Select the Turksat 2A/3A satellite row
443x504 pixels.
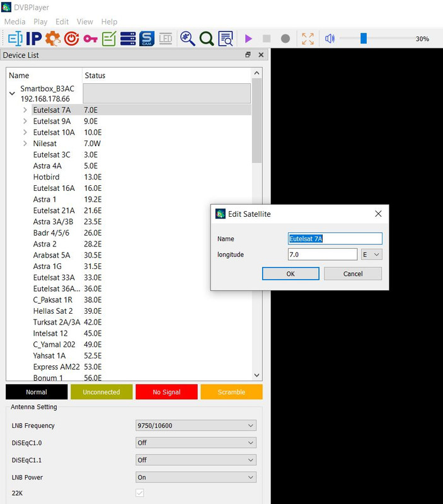click(x=141, y=322)
